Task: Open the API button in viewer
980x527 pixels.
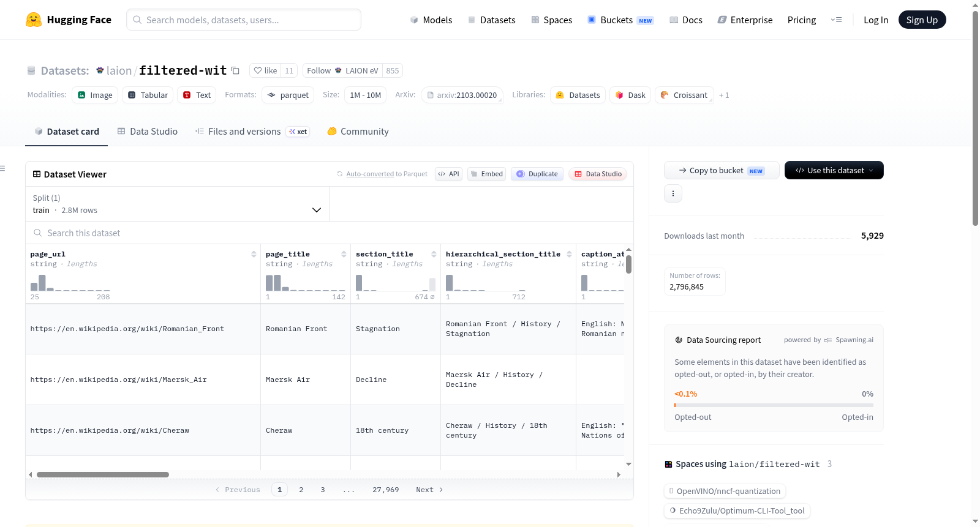Action: 448,174
